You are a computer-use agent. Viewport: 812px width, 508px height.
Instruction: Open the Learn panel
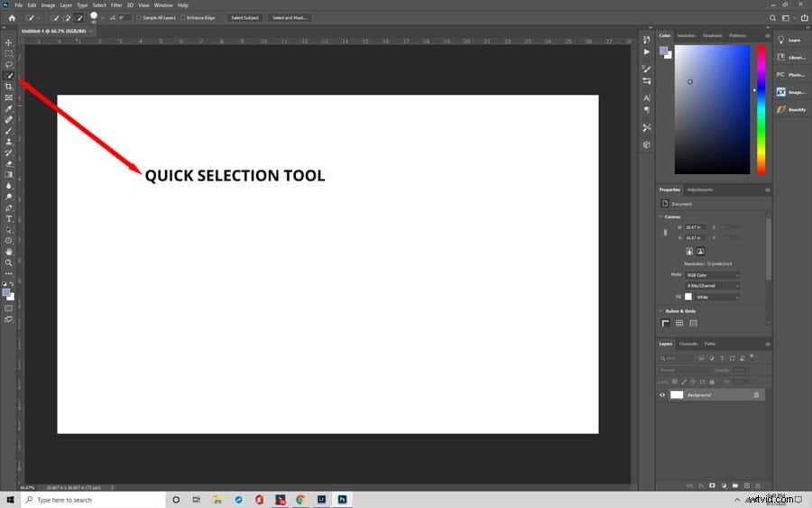click(x=790, y=40)
